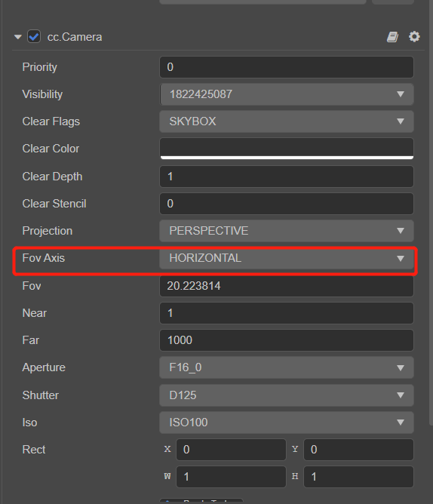Click the Shutter property label
433x504 pixels.
tap(41, 395)
